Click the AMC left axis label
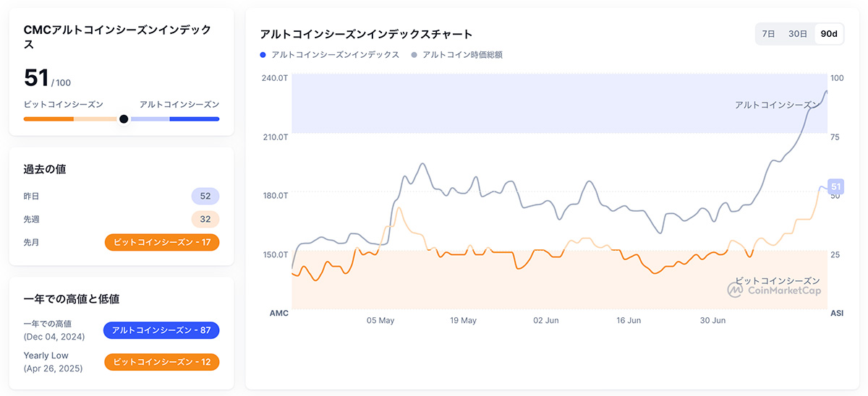Image resolution: width=868 pixels, height=396 pixels. [x=279, y=313]
